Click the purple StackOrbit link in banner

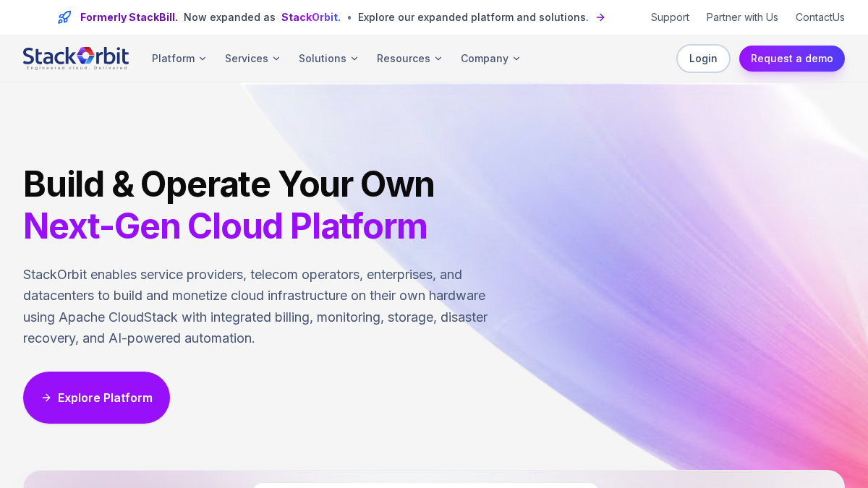tap(311, 17)
